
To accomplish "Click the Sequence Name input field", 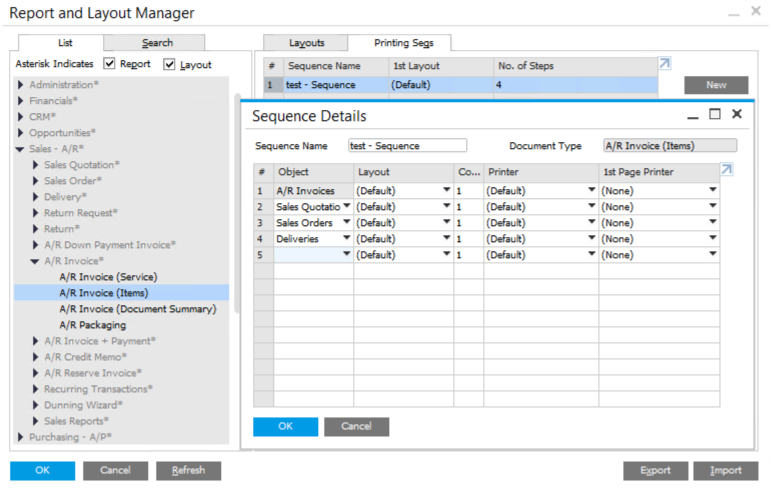I will coord(407,146).
